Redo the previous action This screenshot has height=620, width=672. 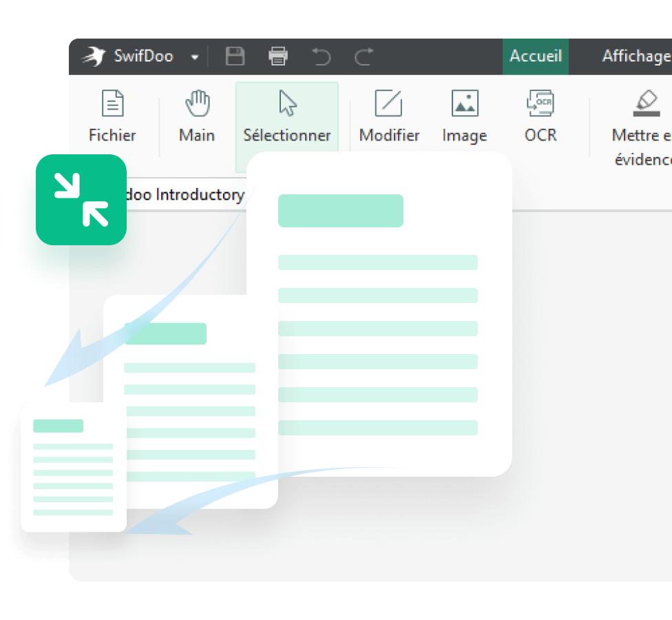(x=364, y=56)
